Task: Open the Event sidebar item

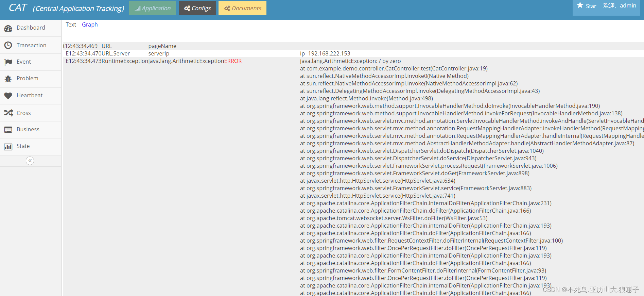Action: 31,62
